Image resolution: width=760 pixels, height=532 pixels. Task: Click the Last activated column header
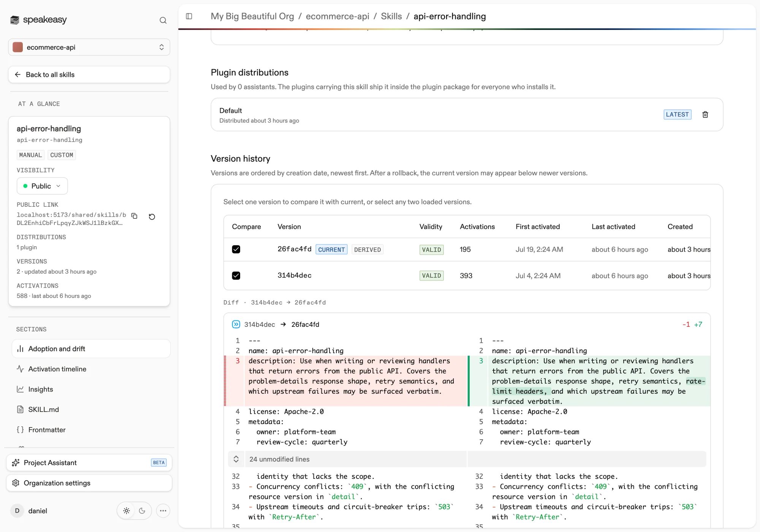click(x=613, y=226)
